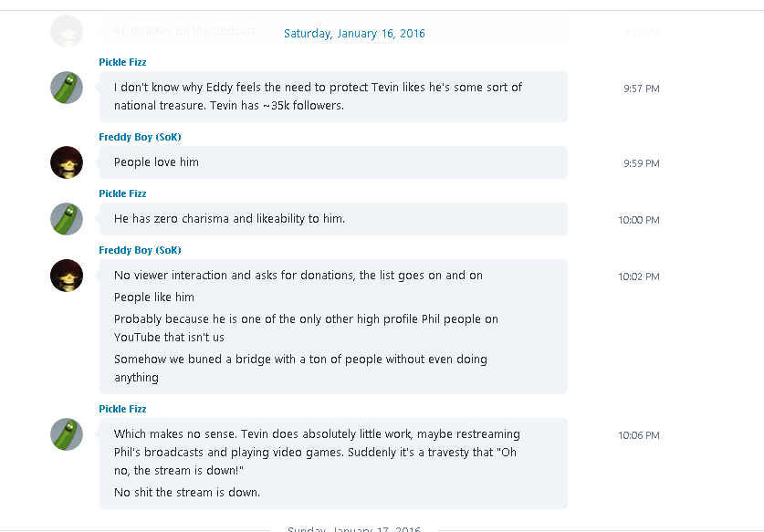
Task: Click the "No viewer interaction" message line
Action: 298,276
